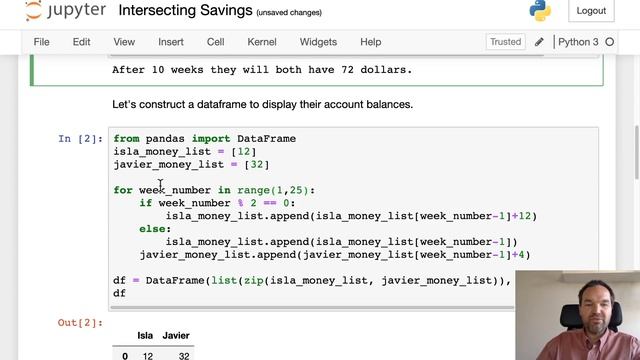Click the 'In [2]:' prompt label

80,139
